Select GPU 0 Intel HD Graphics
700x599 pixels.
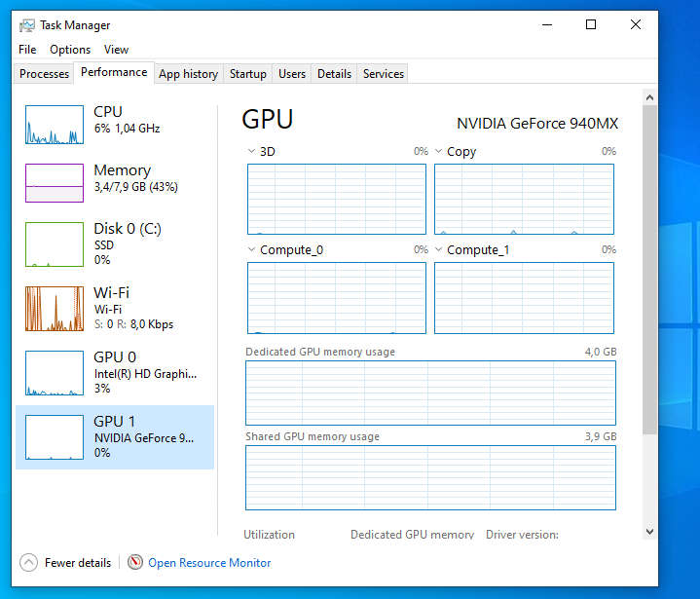[x=115, y=357]
